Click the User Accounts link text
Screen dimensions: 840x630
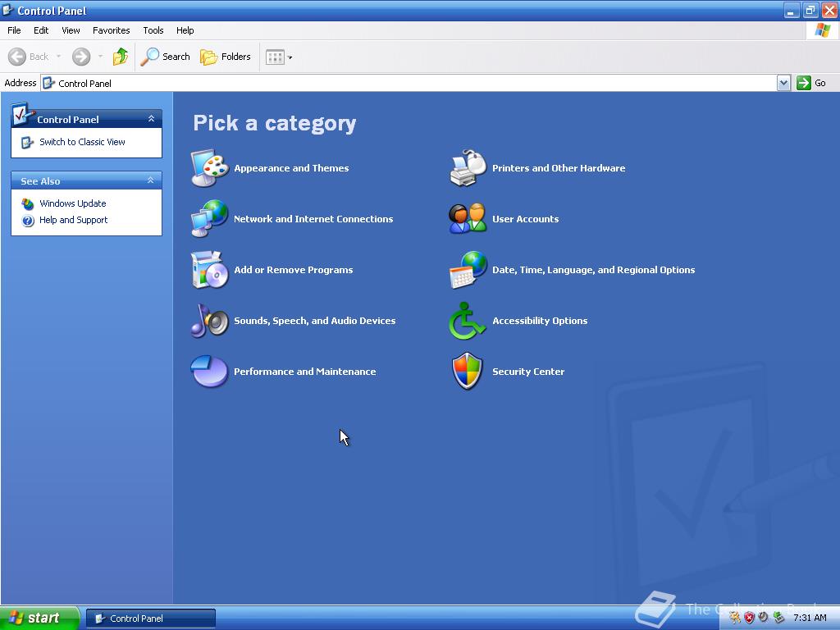(526, 218)
